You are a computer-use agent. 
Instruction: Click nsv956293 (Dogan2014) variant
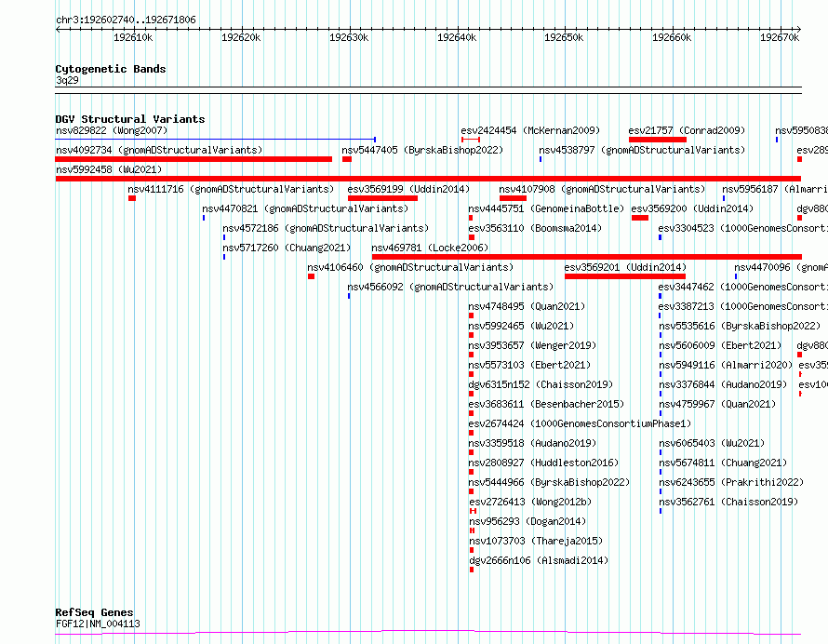coord(528,521)
